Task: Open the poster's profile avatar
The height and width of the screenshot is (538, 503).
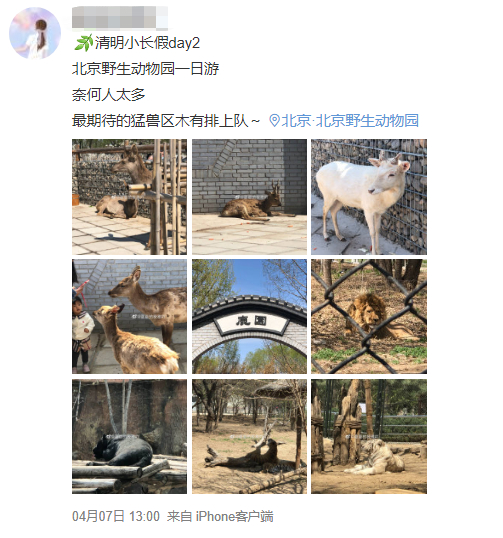Action: click(35, 33)
